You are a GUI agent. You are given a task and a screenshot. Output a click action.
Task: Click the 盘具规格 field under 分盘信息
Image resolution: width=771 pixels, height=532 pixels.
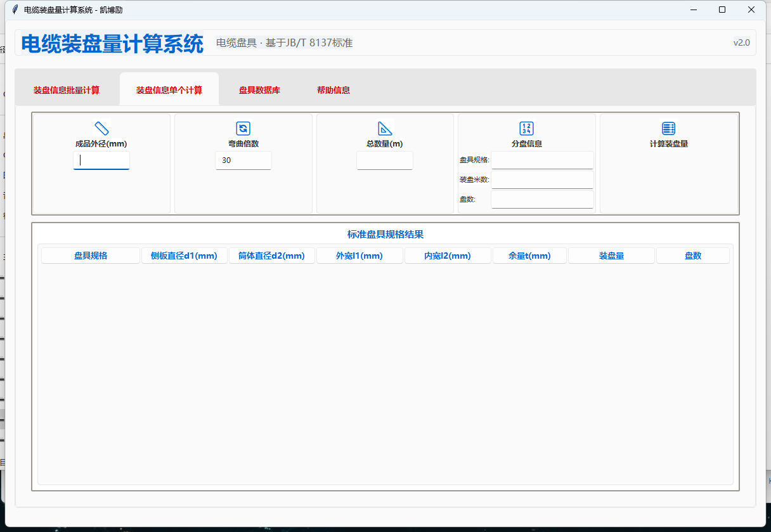(x=542, y=160)
